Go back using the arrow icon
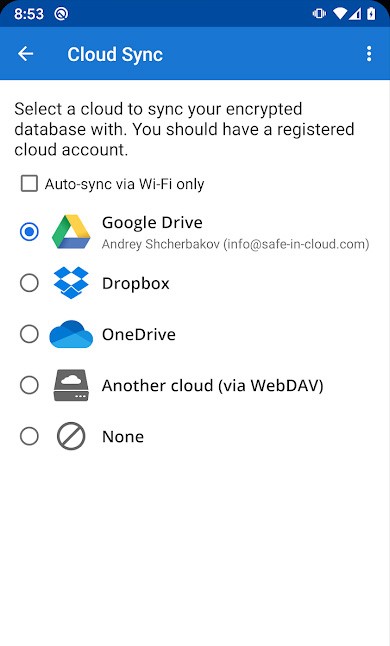The height and width of the screenshot is (646, 390). [x=26, y=54]
